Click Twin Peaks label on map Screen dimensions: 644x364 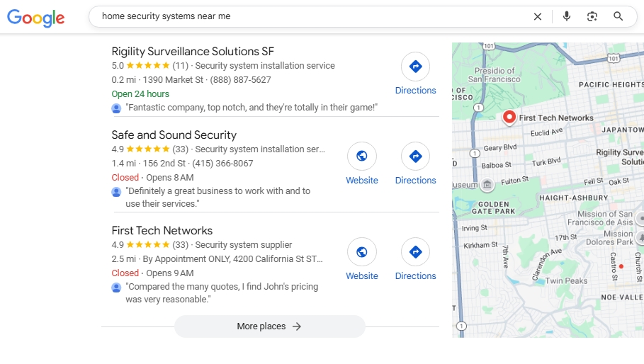click(x=566, y=281)
